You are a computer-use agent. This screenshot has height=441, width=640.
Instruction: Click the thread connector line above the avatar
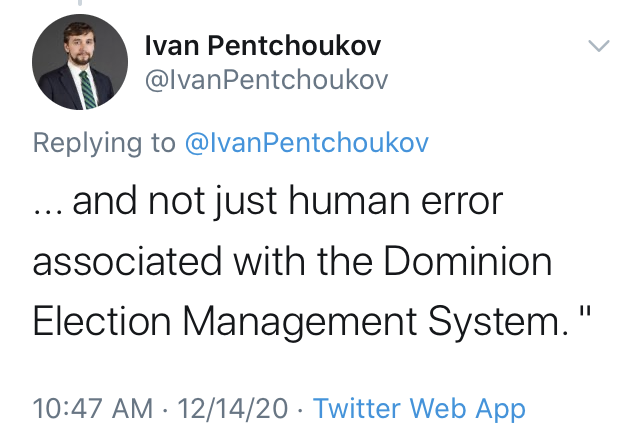(80, 3)
